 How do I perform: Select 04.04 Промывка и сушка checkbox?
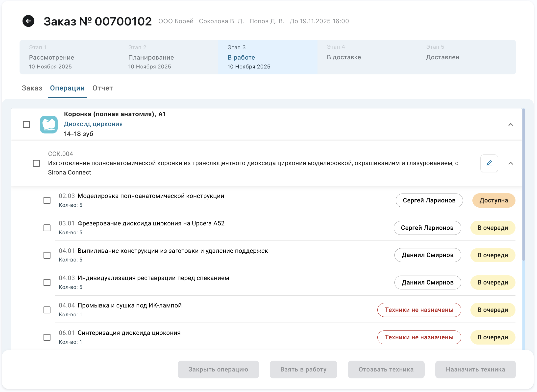pyautogui.click(x=47, y=310)
